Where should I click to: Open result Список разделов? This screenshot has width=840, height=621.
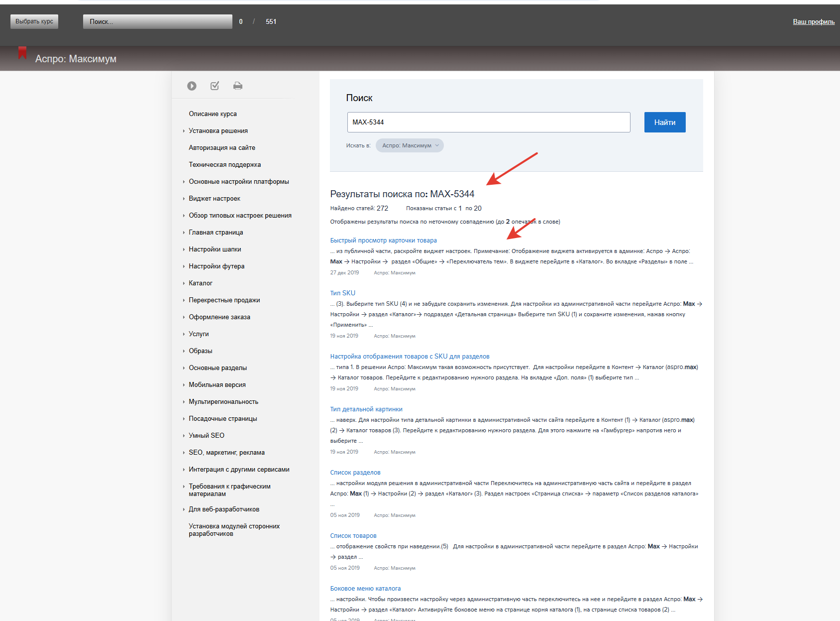tap(355, 473)
